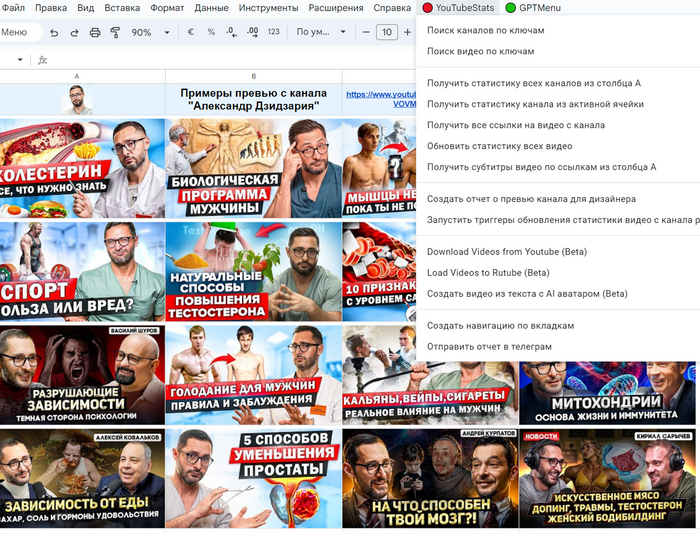Increase decimal places icon

pos(253,32)
